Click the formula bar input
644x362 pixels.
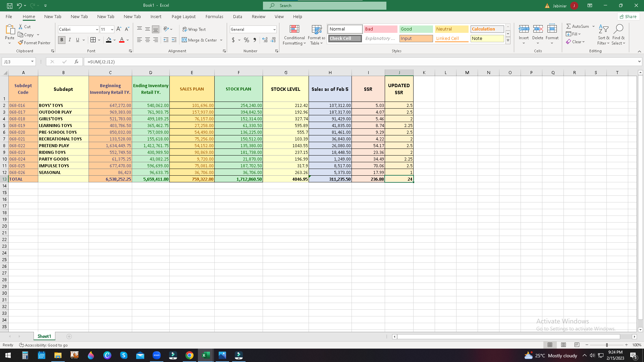click(x=361, y=62)
